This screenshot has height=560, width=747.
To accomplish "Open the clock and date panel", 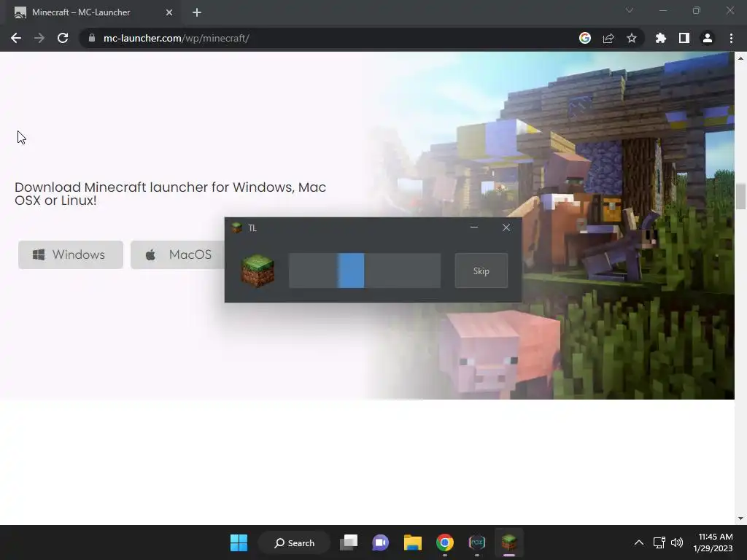I will [x=713, y=542].
